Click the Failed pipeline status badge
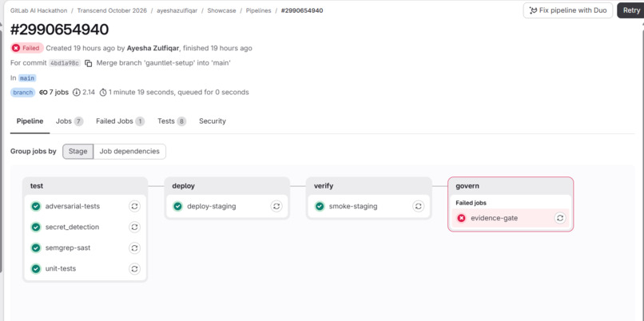The height and width of the screenshot is (321, 644). click(x=27, y=48)
